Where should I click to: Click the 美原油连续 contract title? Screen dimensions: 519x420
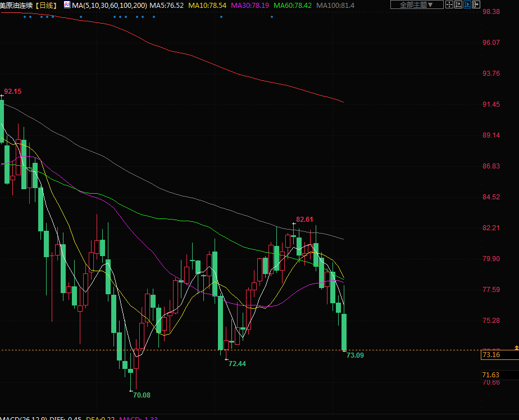(16, 5)
